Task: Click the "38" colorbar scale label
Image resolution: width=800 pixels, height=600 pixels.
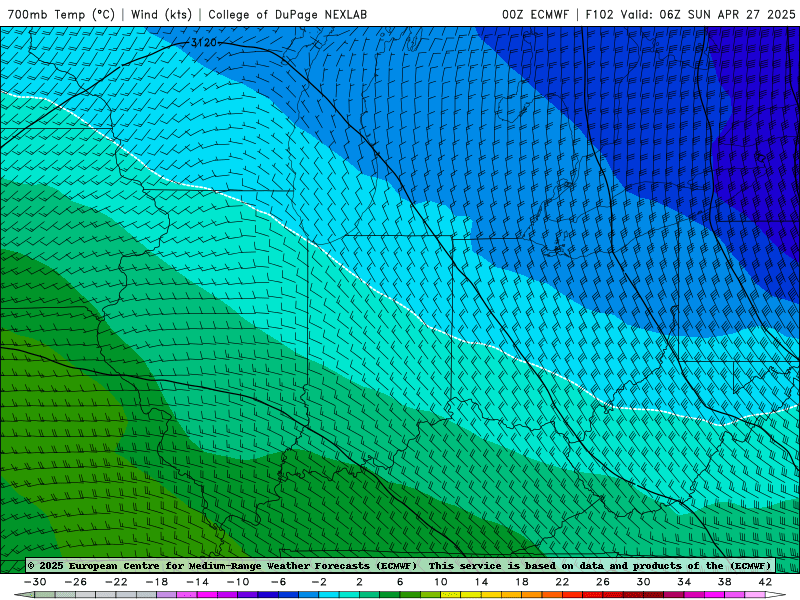Action: point(724,582)
